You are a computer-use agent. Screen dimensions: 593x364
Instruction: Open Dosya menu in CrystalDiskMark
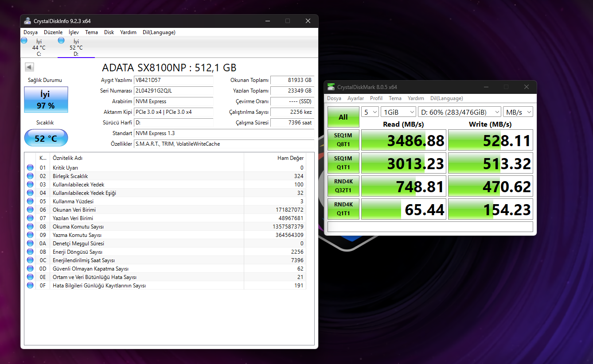(x=334, y=98)
